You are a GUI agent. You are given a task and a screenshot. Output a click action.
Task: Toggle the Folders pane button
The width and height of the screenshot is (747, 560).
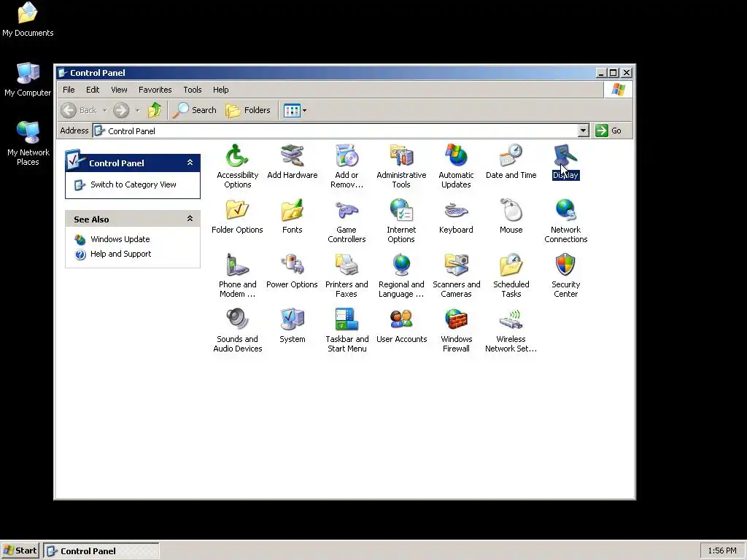click(x=248, y=111)
